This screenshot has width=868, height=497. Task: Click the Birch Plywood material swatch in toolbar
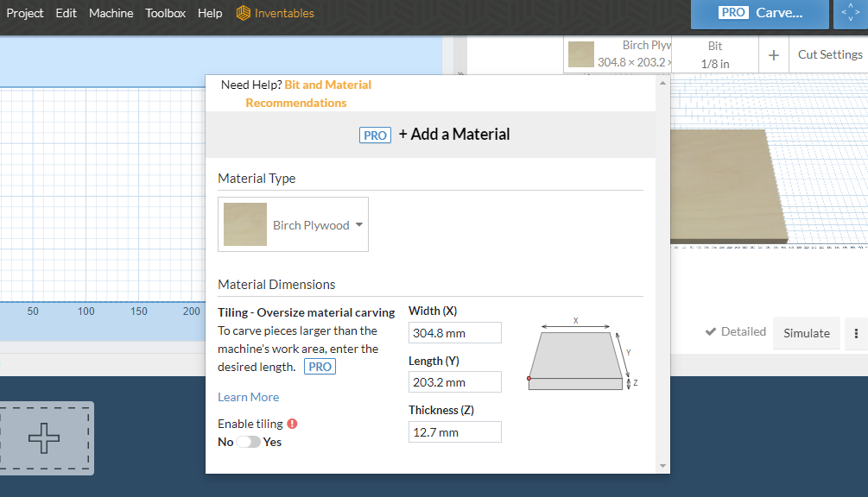click(x=580, y=54)
